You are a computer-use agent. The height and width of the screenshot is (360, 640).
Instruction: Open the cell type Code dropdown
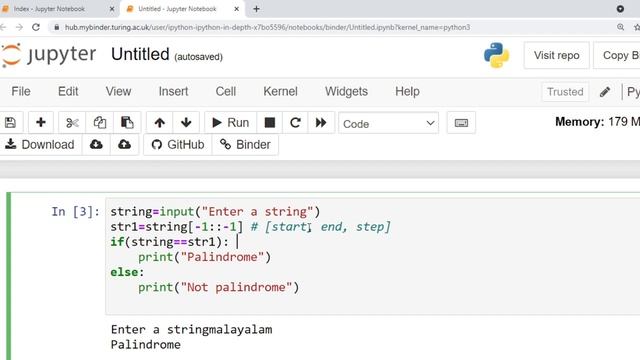(388, 123)
